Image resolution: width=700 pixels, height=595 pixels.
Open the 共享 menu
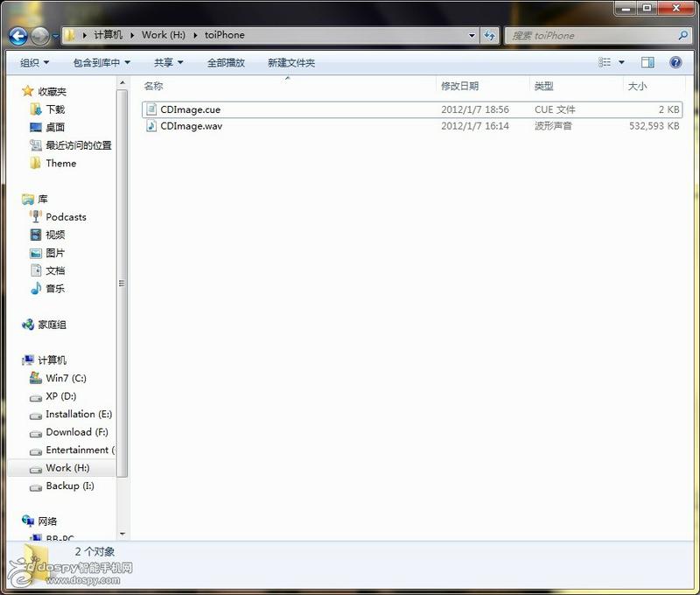[168, 63]
